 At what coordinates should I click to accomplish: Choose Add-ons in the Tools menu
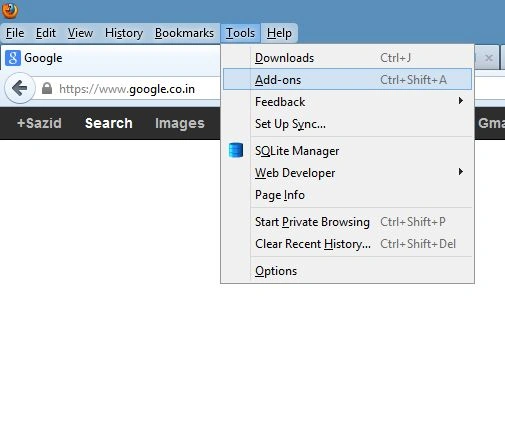[347, 79]
